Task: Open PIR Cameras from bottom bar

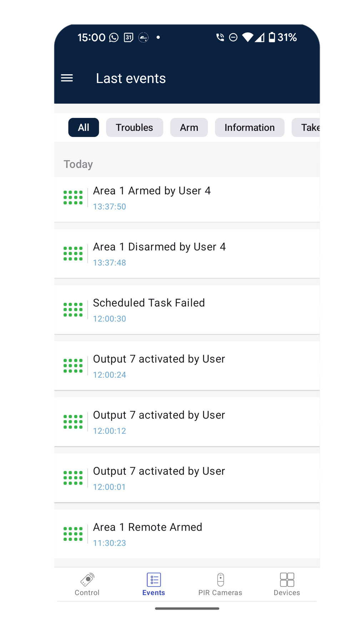Action: tap(221, 580)
